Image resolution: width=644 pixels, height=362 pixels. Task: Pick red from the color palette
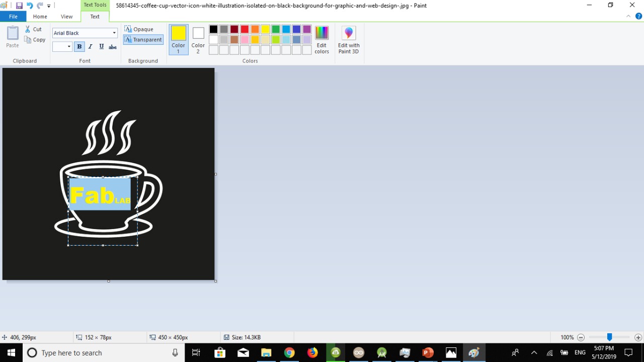tap(245, 29)
